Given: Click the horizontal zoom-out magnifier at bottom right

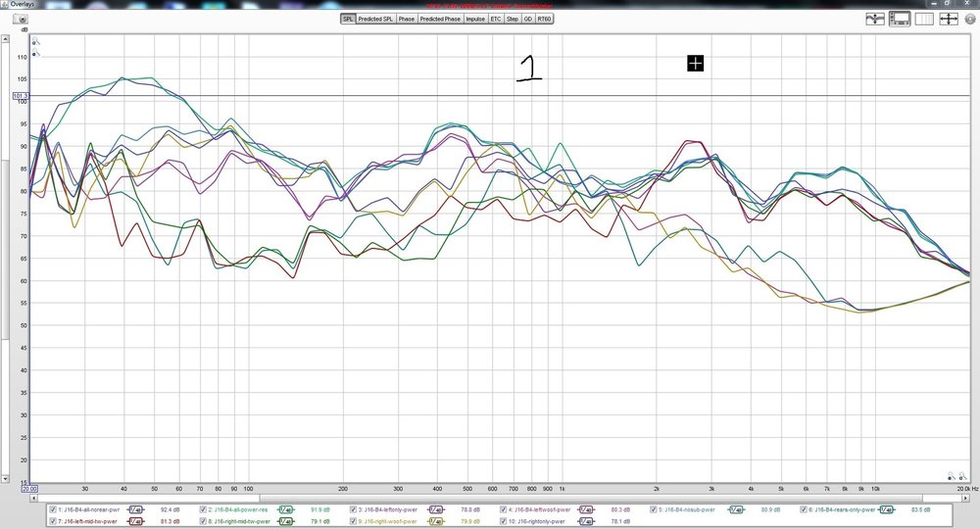Looking at the screenshot, I should pos(952,476).
